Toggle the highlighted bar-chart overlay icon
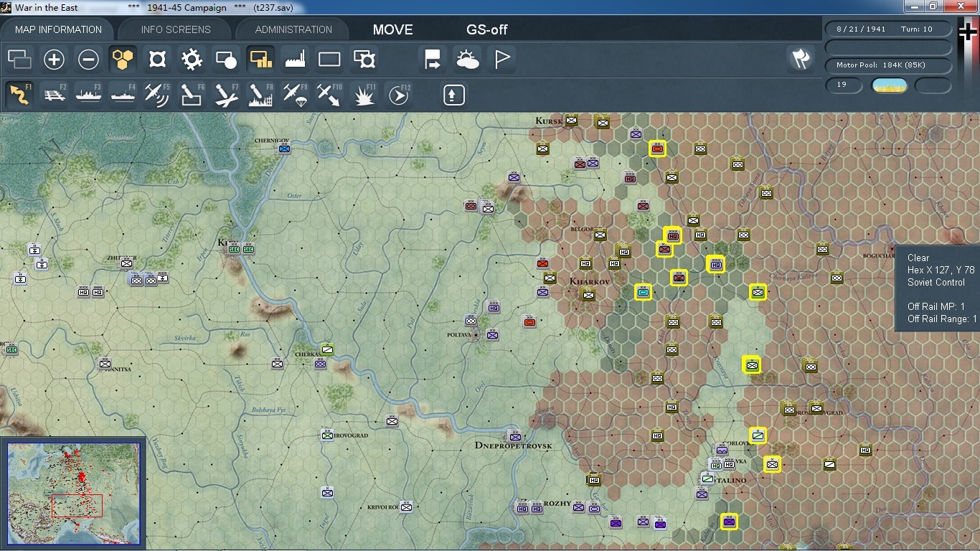This screenshot has height=551, width=980. pos(260,60)
